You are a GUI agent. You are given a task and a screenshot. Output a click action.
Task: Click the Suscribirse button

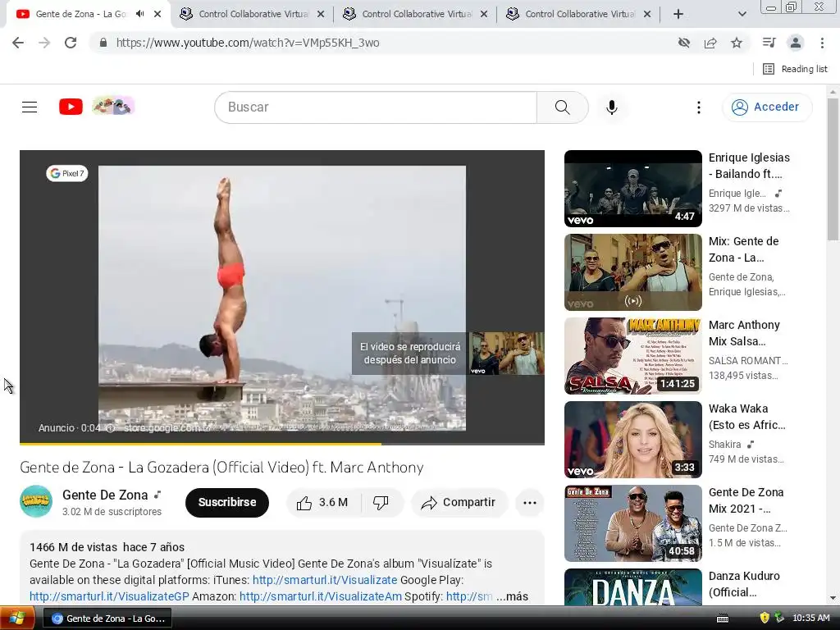pyautogui.click(x=227, y=503)
